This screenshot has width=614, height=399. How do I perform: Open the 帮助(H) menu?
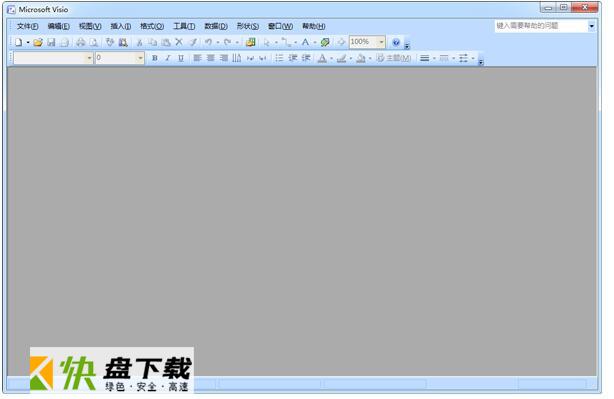[313, 26]
